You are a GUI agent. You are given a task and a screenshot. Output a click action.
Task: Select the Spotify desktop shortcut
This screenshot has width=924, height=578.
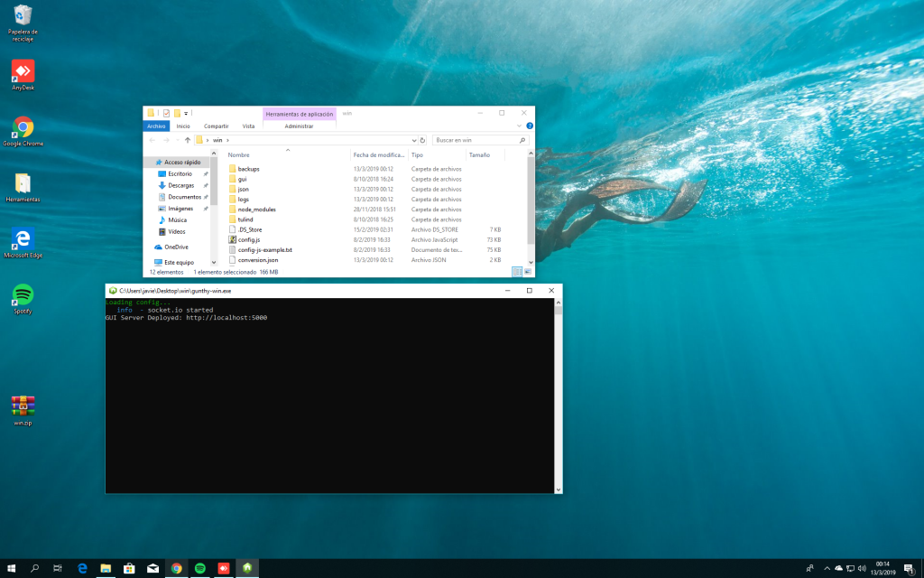click(23, 294)
